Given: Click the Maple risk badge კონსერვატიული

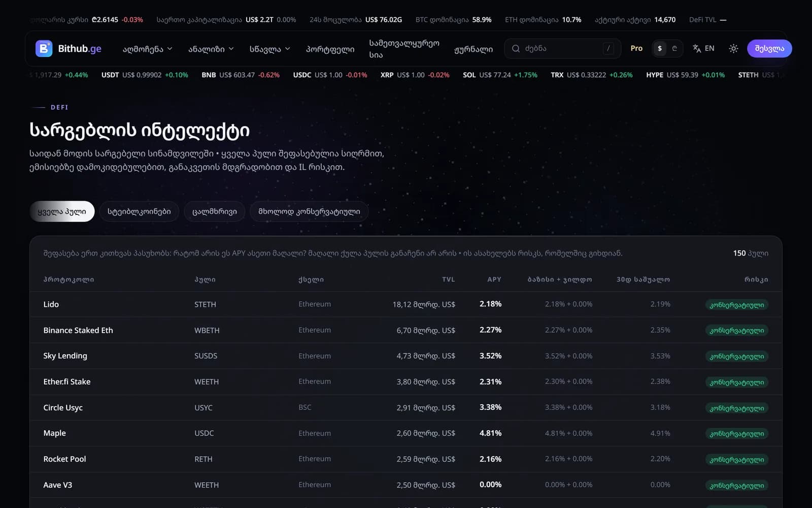Looking at the screenshot, I should 736,434.
